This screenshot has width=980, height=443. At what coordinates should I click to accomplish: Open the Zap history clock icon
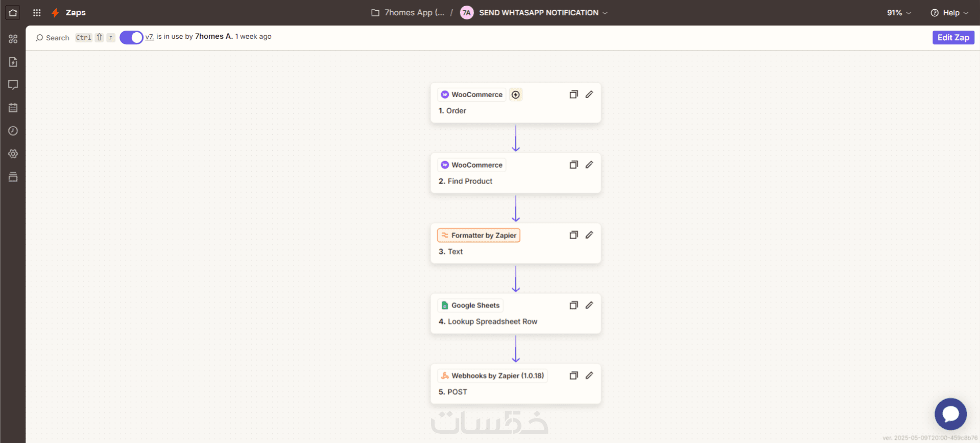13,131
